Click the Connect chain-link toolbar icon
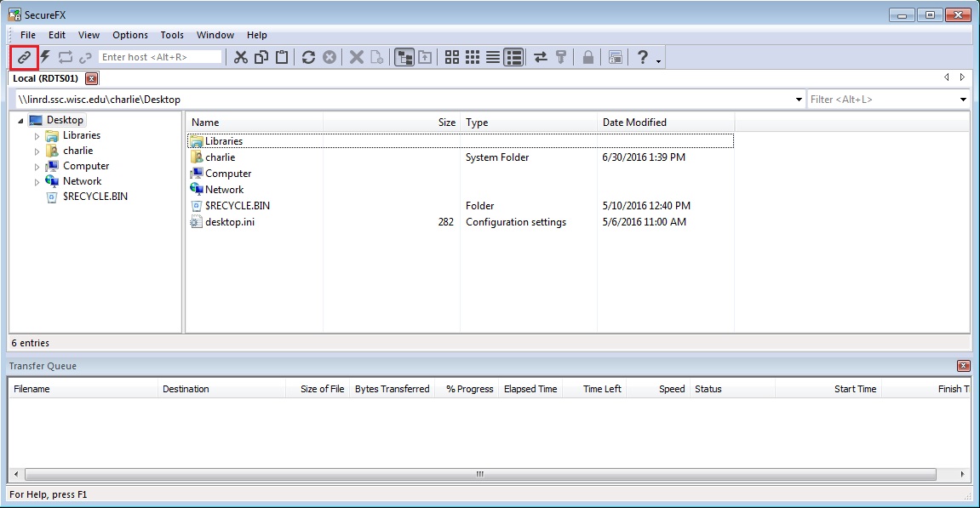Screen dimensions: 980x508 tap(24, 58)
